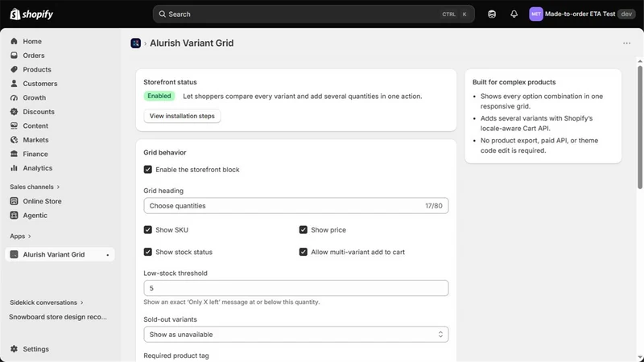Toggle the Show SKU checkbox

148,230
